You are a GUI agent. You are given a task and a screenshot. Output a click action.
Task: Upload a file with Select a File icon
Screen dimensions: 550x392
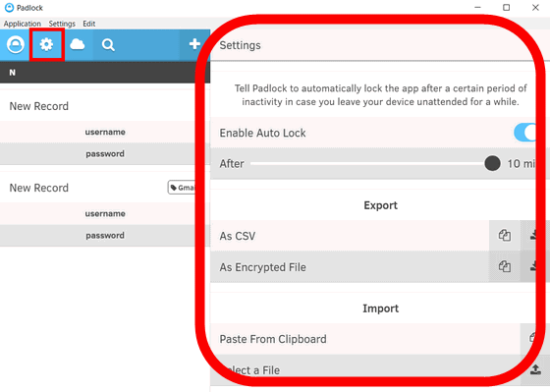tap(535, 369)
